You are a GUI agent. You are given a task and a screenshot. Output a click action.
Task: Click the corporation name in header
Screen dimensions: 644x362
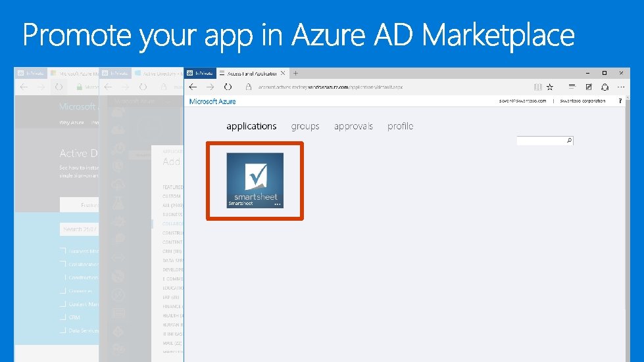[x=582, y=101]
